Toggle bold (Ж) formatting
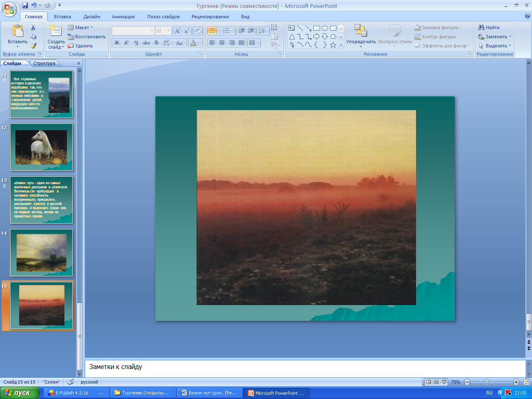 point(117,43)
